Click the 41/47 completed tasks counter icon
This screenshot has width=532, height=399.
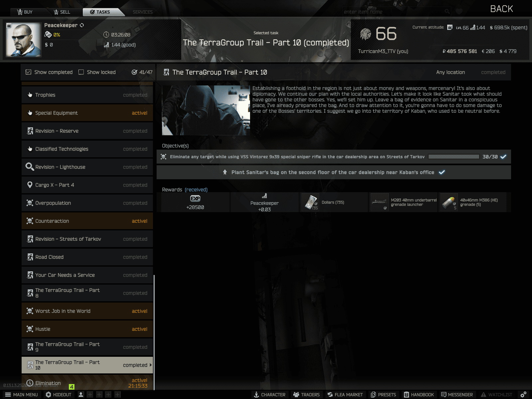tap(134, 72)
